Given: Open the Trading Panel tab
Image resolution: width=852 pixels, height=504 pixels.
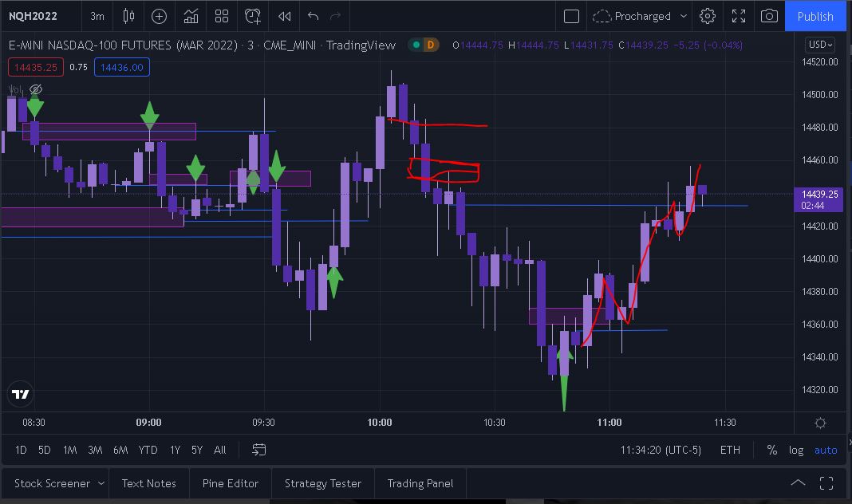Looking at the screenshot, I should 420,483.
